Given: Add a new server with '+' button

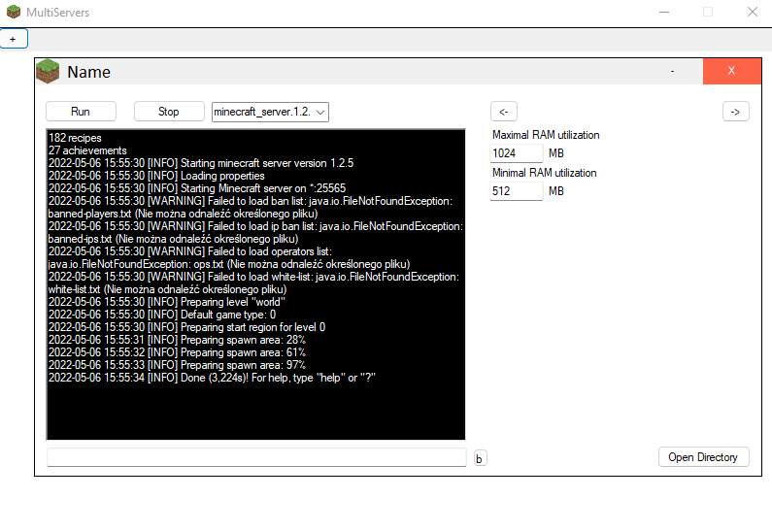Looking at the screenshot, I should pyautogui.click(x=14, y=39).
